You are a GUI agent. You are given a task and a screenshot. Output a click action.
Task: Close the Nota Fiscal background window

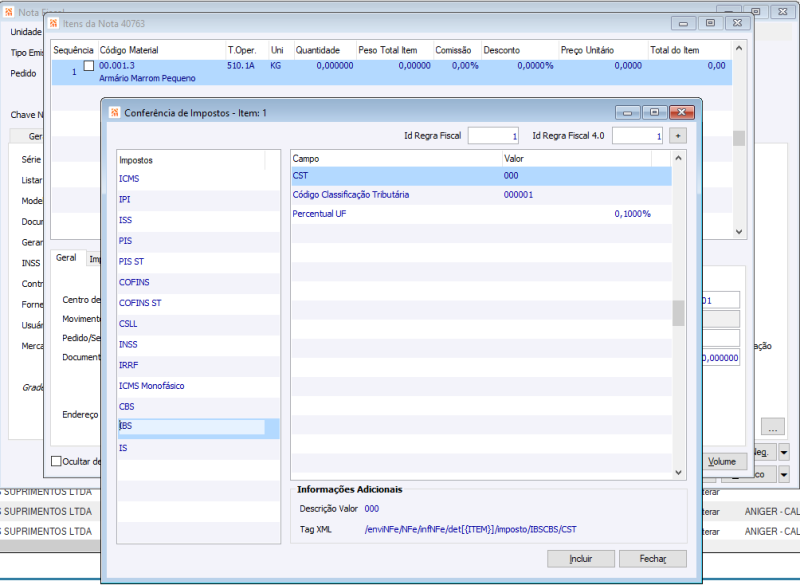click(783, 11)
